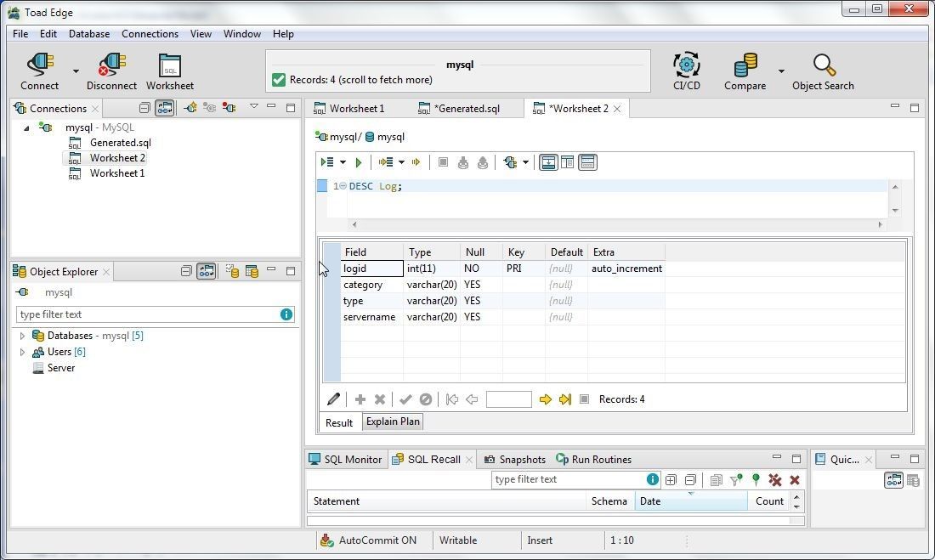Viewport: 935px width, 560px height.
Task: Click the last records page arrow
Action: pyautogui.click(x=564, y=399)
